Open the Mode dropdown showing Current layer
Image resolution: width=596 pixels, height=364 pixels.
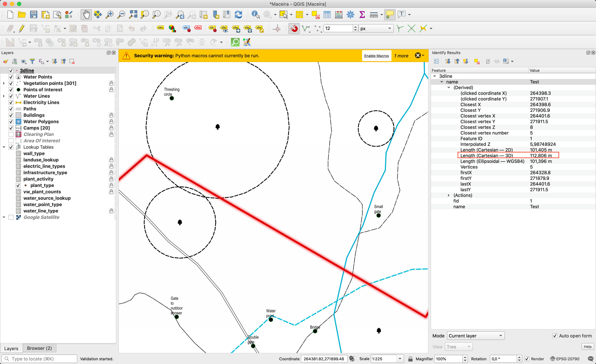(x=475, y=336)
